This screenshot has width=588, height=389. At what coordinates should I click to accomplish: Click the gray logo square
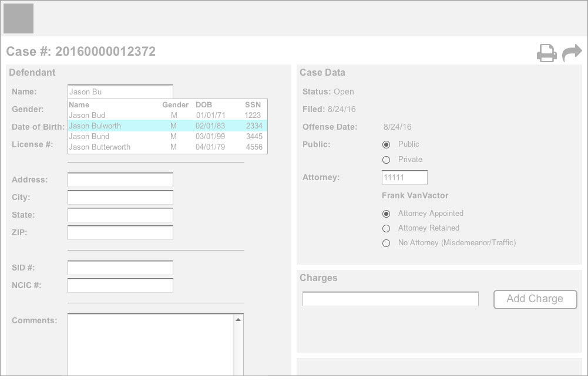pos(18,18)
